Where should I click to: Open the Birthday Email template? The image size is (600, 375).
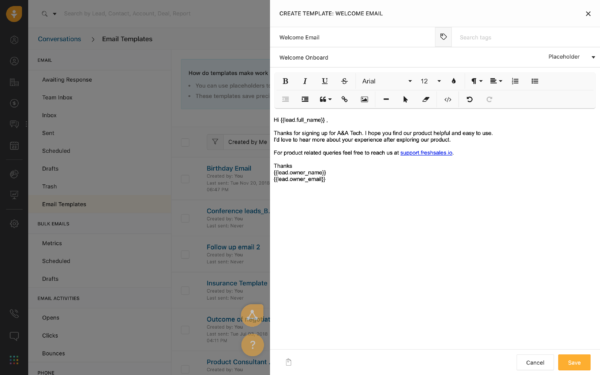click(229, 168)
